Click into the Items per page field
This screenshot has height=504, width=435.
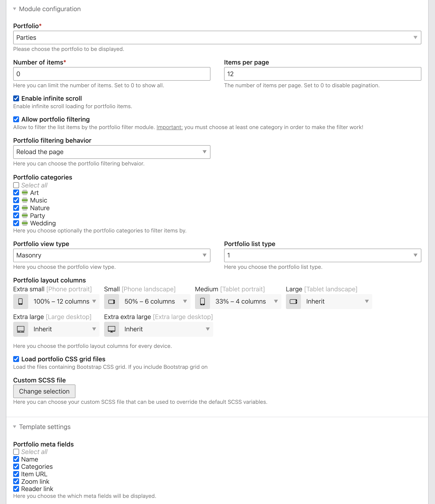tap(322, 74)
